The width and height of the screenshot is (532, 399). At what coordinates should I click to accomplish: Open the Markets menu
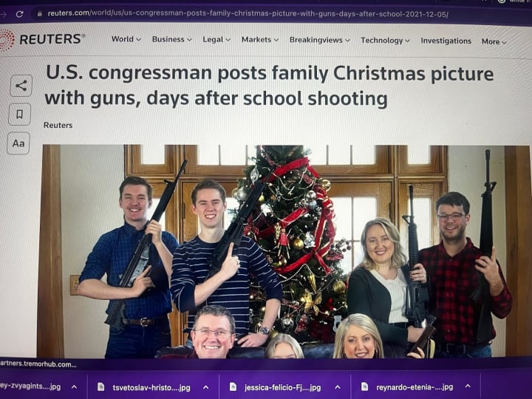point(260,40)
